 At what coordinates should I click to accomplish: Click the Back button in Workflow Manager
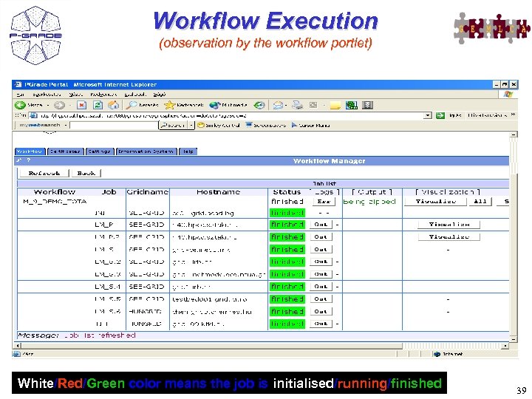tap(86, 174)
